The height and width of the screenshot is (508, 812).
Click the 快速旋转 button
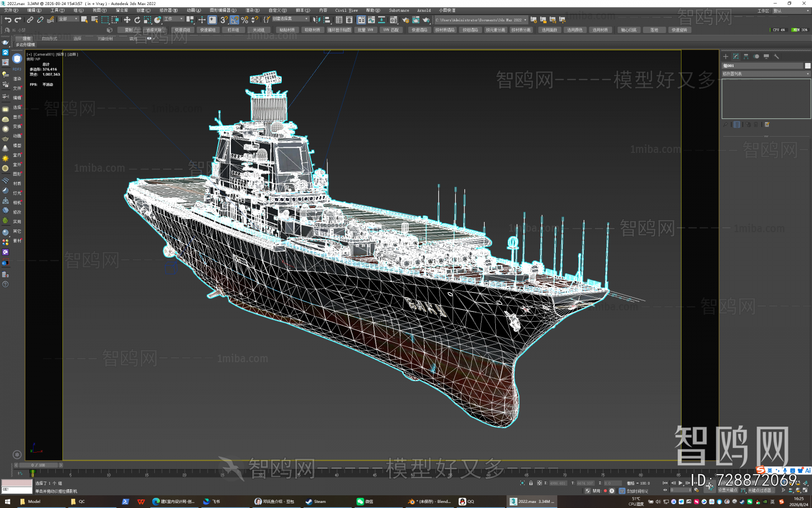(x=679, y=30)
